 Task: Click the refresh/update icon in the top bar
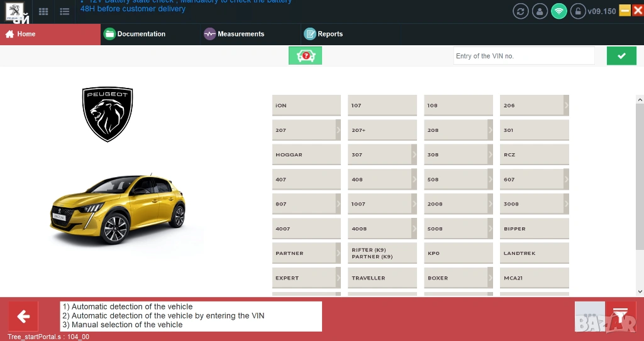(520, 11)
